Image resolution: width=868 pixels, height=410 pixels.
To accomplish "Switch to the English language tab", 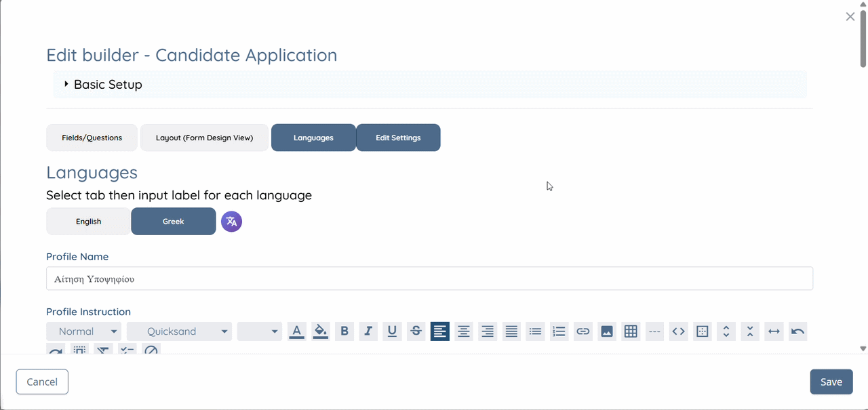I will [88, 222].
